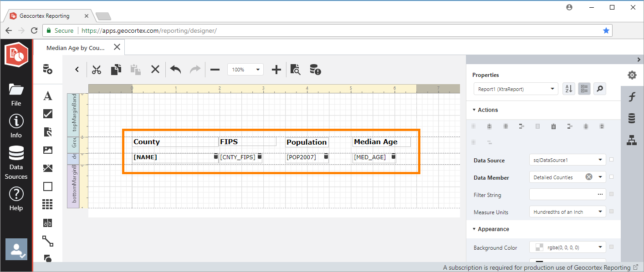This screenshot has width=644, height=272.
Task: Click the Undo arrow icon
Action: (175, 70)
